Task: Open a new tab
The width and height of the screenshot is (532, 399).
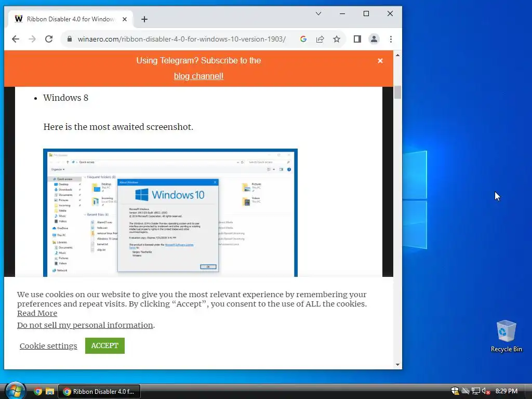Action: (144, 19)
